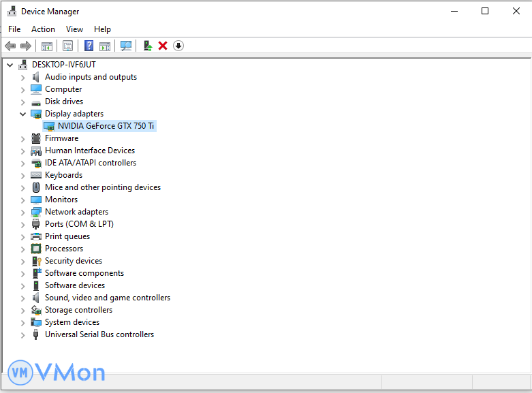This screenshot has height=393, width=532.
Task: Click the Back arrow toolbar icon
Action: [10, 46]
